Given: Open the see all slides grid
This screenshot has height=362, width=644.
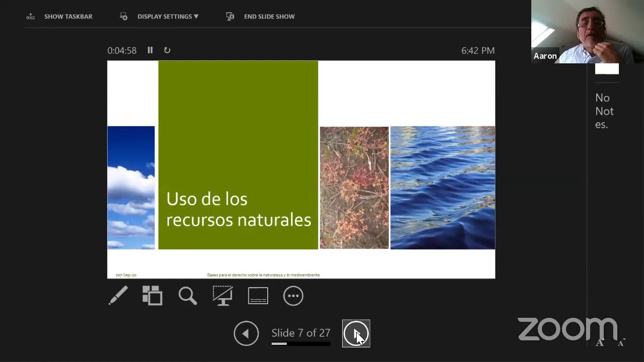Looking at the screenshot, I should 152,296.
